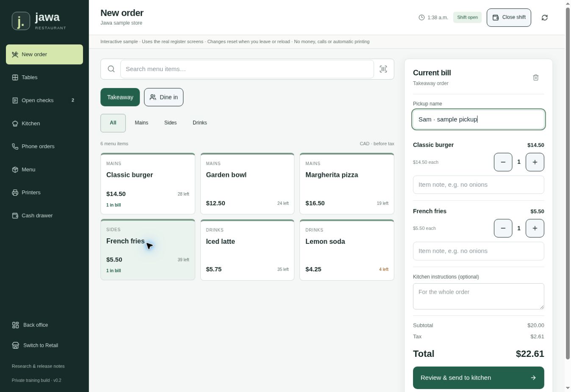Open Printers in the sidebar
The image size is (571, 392).
coord(44,193)
